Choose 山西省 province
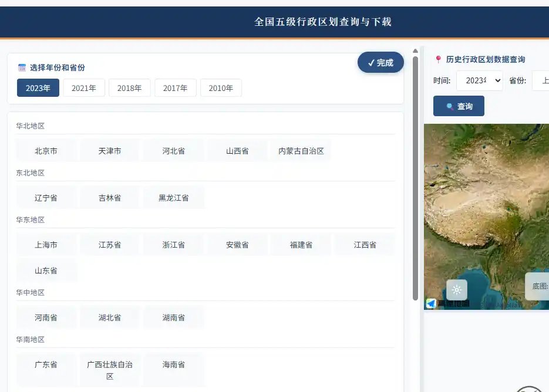Image resolution: width=549 pixels, height=392 pixels. [x=237, y=151]
